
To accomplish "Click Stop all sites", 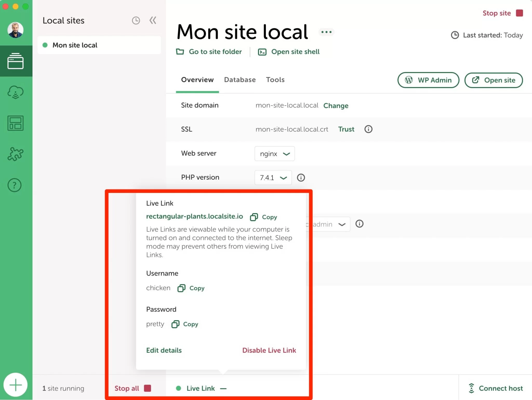I will click(x=133, y=388).
